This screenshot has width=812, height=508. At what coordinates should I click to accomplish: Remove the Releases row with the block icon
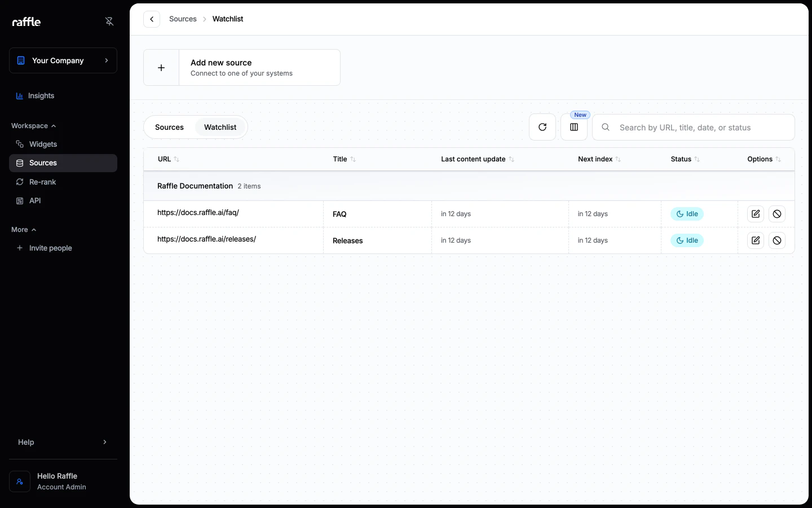777,240
